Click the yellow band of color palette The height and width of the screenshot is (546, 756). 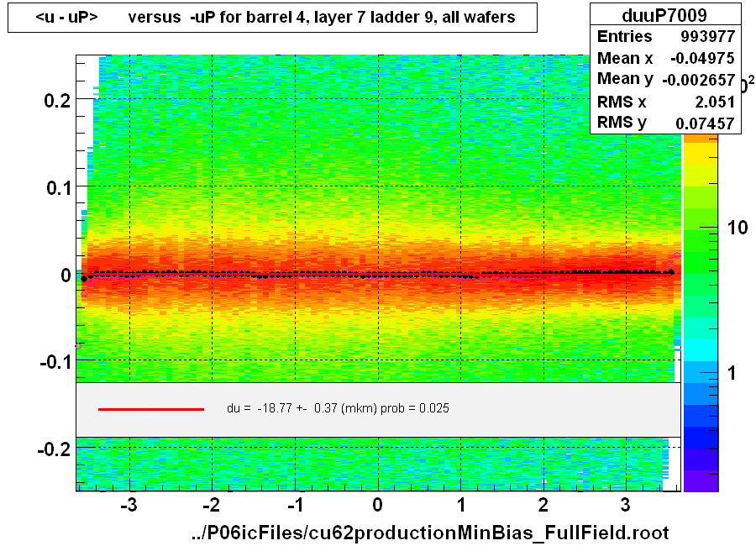click(x=701, y=154)
